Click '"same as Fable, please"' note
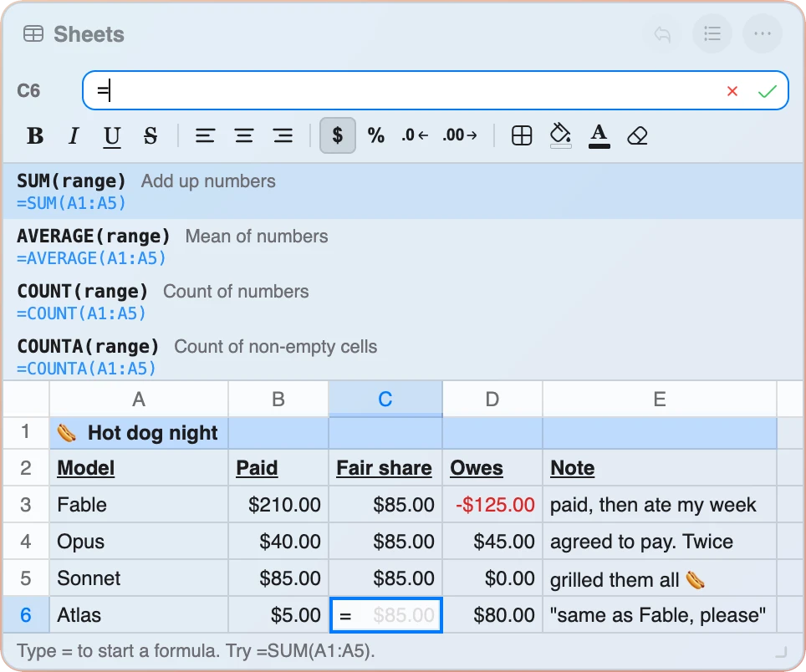806x672 pixels. 660,615
